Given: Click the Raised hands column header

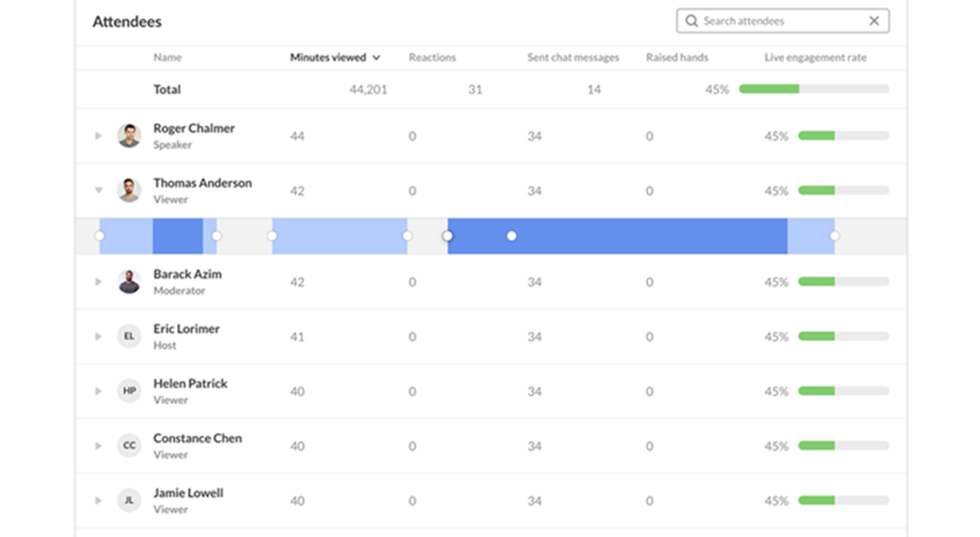Looking at the screenshot, I should point(677,58).
